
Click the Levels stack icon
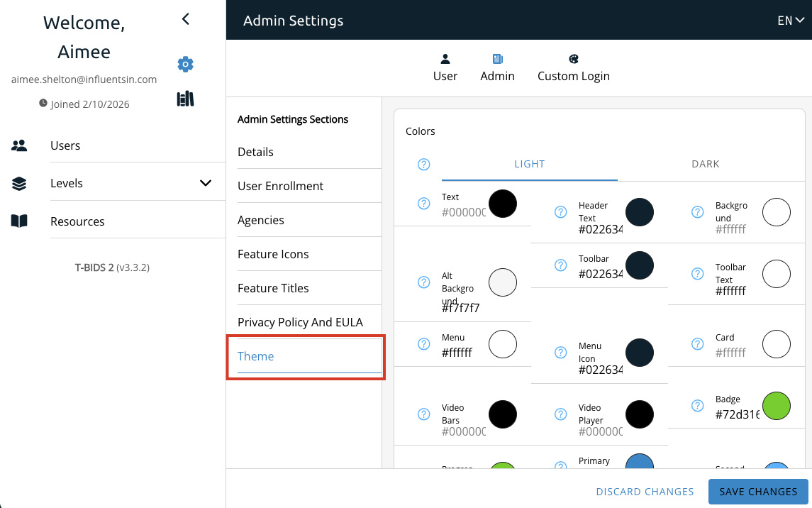pos(19,184)
